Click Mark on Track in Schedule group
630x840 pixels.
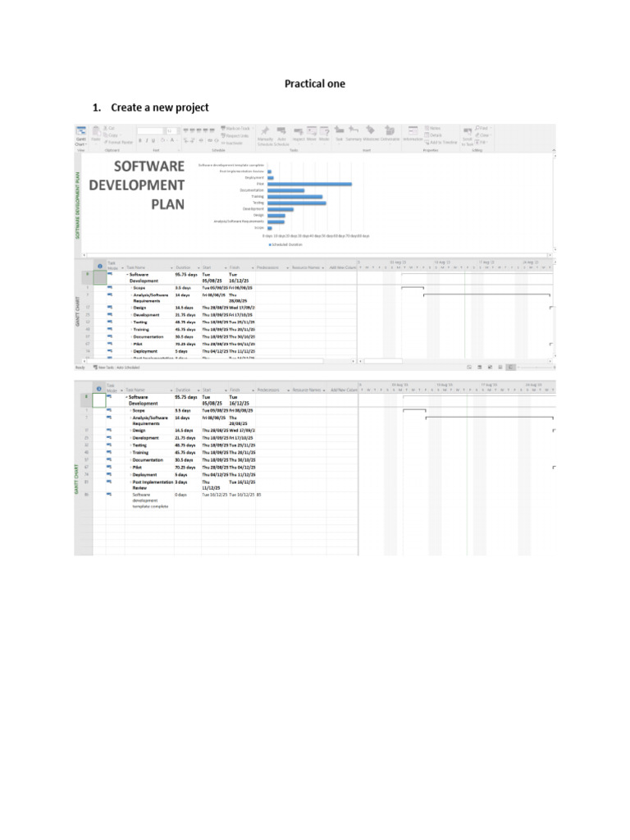click(235, 129)
